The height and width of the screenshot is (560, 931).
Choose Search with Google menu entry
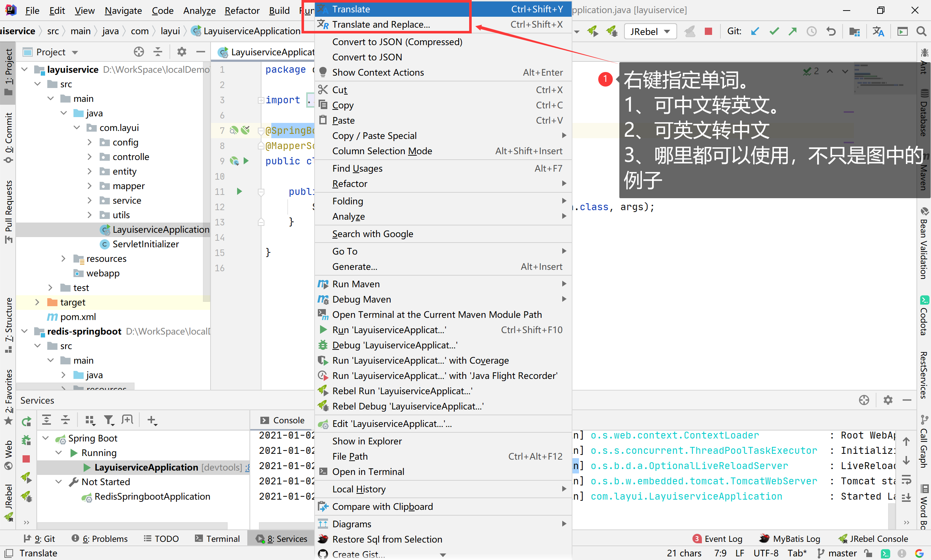[372, 234]
